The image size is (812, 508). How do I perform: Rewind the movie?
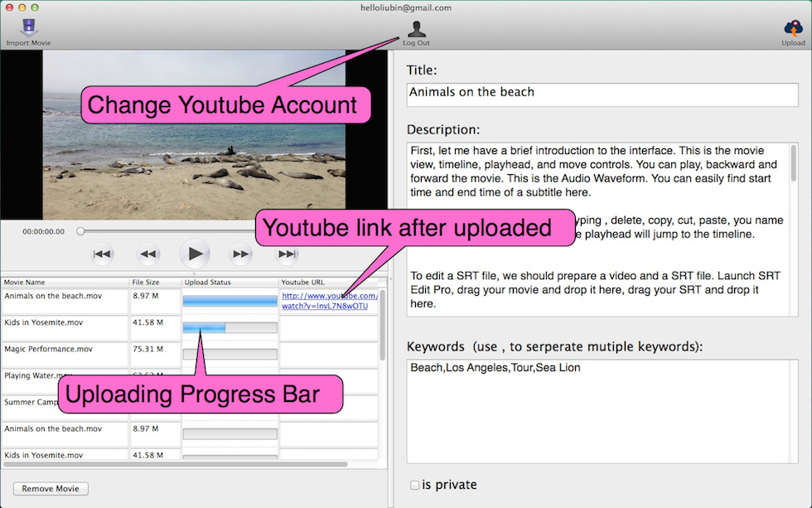coord(148,254)
